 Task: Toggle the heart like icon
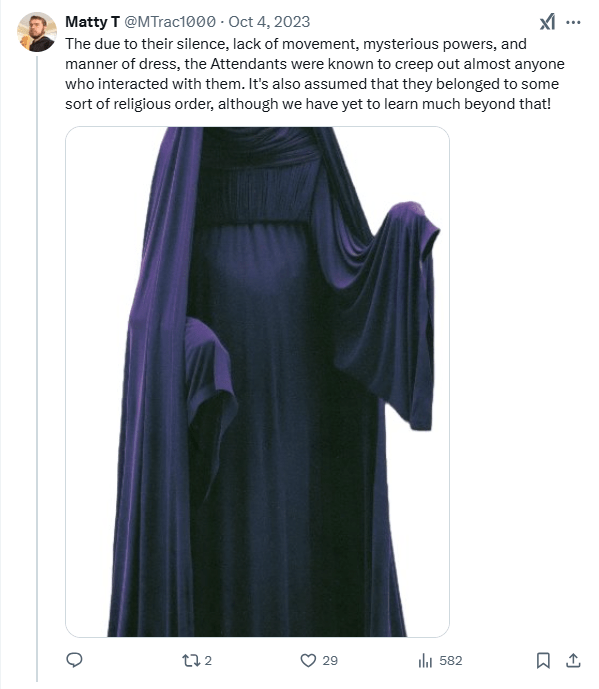coord(308,660)
